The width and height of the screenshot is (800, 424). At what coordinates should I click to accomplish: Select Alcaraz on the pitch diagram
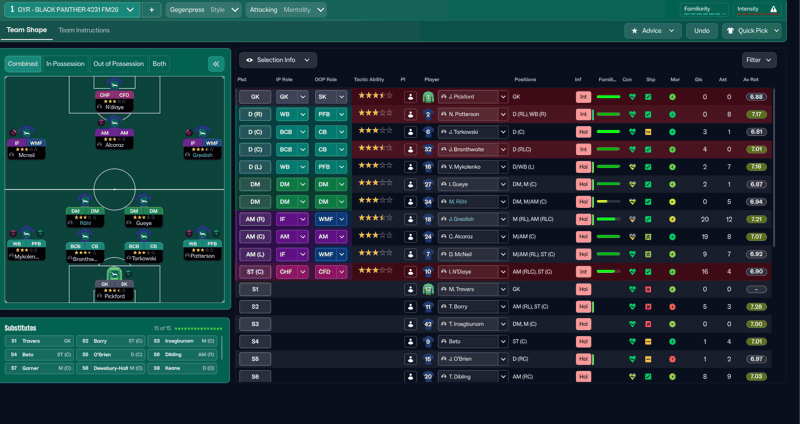point(114,134)
